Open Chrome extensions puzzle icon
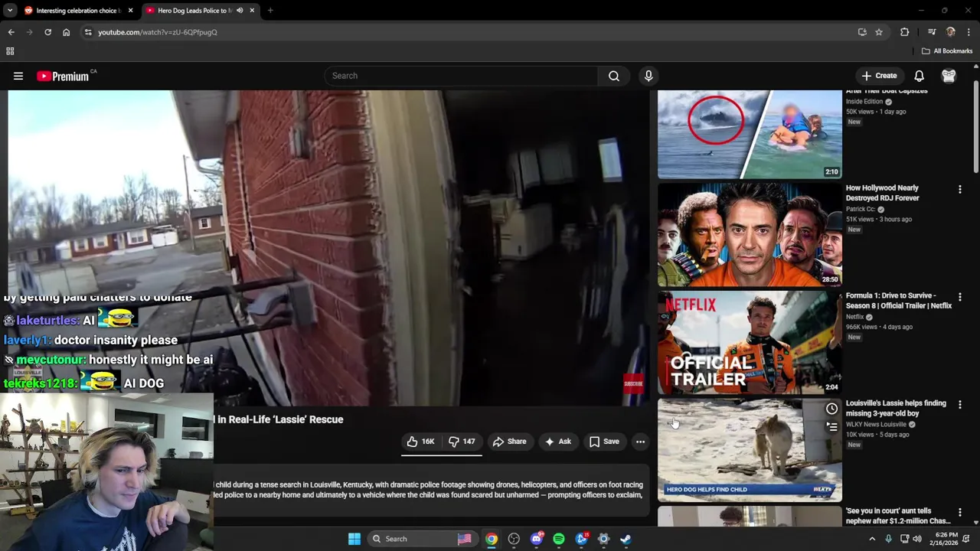The height and width of the screenshot is (551, 980). click(x=904, y=32)
